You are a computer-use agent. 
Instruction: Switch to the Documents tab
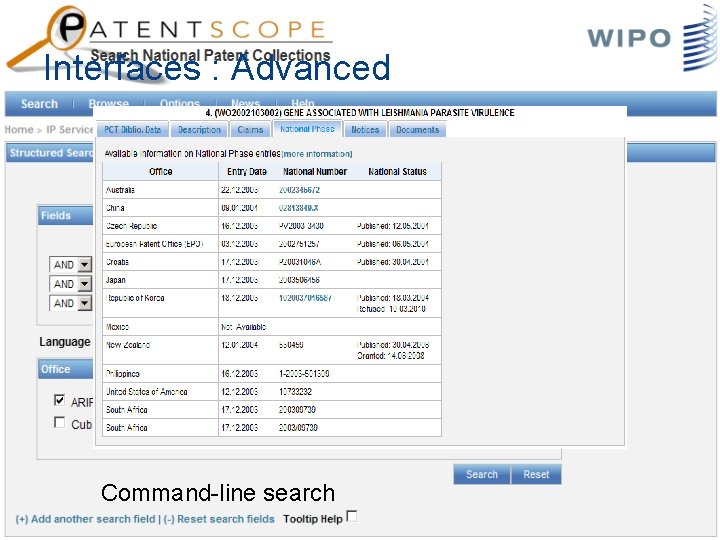[x=417, y=130]
